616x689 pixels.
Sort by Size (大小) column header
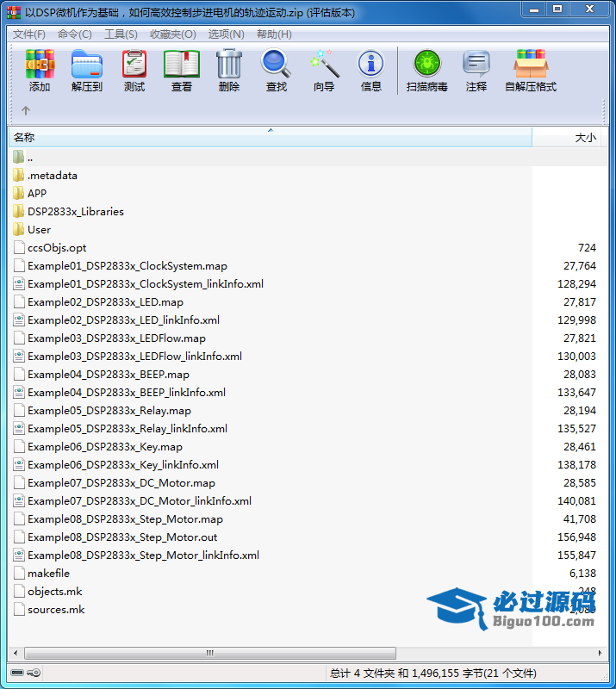566,137
